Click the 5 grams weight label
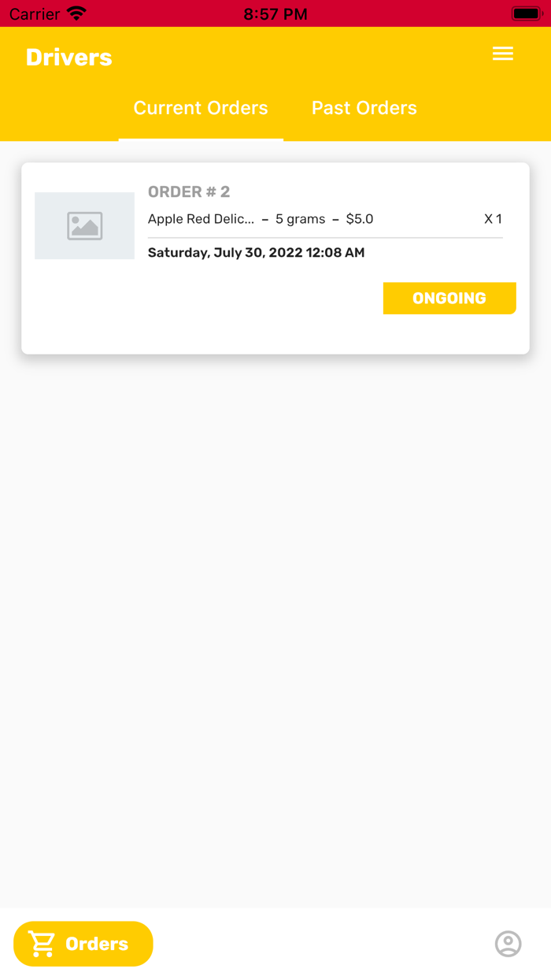This screenshot has height=980, width=551. click(x=299, y=219)
